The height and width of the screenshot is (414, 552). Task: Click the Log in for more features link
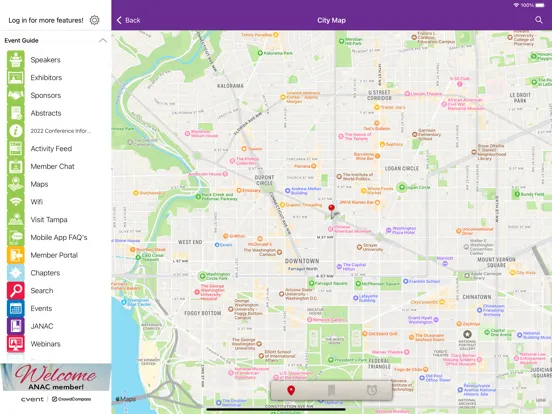tap(46, 20)
